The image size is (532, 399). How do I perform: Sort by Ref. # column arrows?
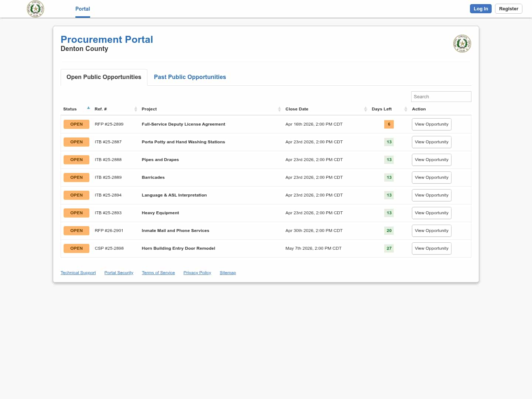pyautogui.click(x=136, y=109)
